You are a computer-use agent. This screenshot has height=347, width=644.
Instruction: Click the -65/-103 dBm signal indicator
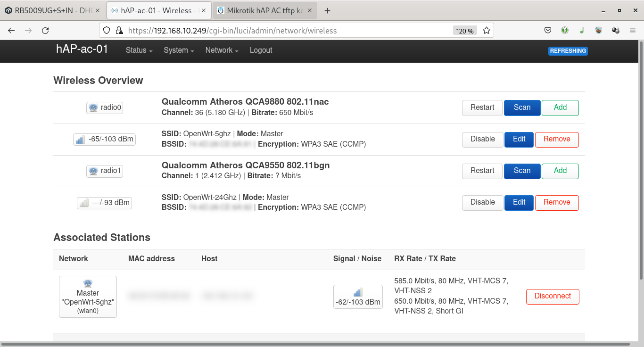tap(105, 139)
